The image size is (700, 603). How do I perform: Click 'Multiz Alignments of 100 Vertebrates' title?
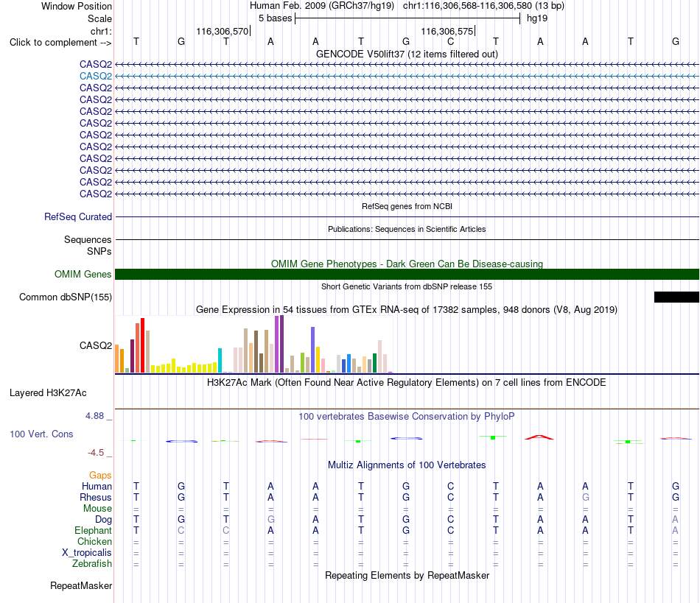point(407,465)
